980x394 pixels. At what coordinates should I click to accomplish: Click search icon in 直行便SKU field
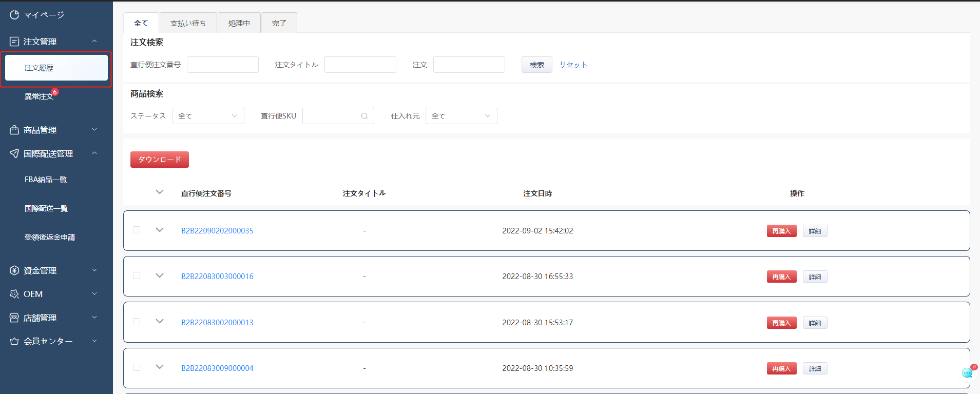coord(364,116)
